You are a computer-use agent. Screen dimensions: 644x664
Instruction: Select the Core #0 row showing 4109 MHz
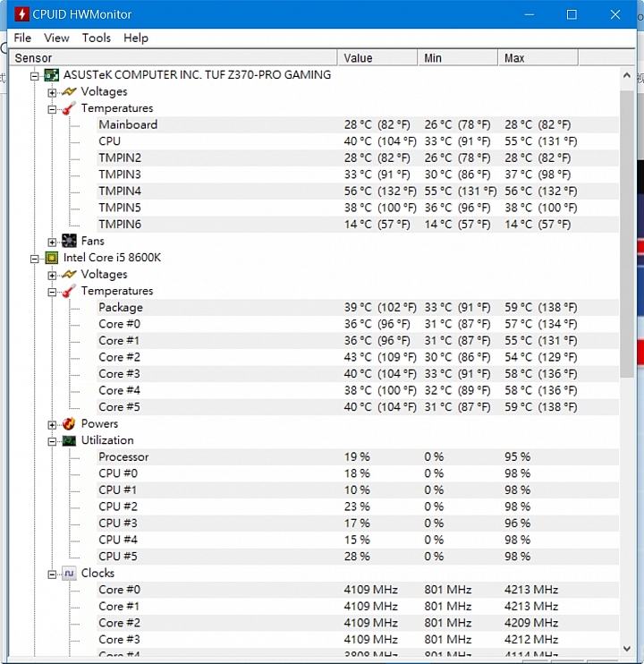pyautogui.click(x=358, y=590)
